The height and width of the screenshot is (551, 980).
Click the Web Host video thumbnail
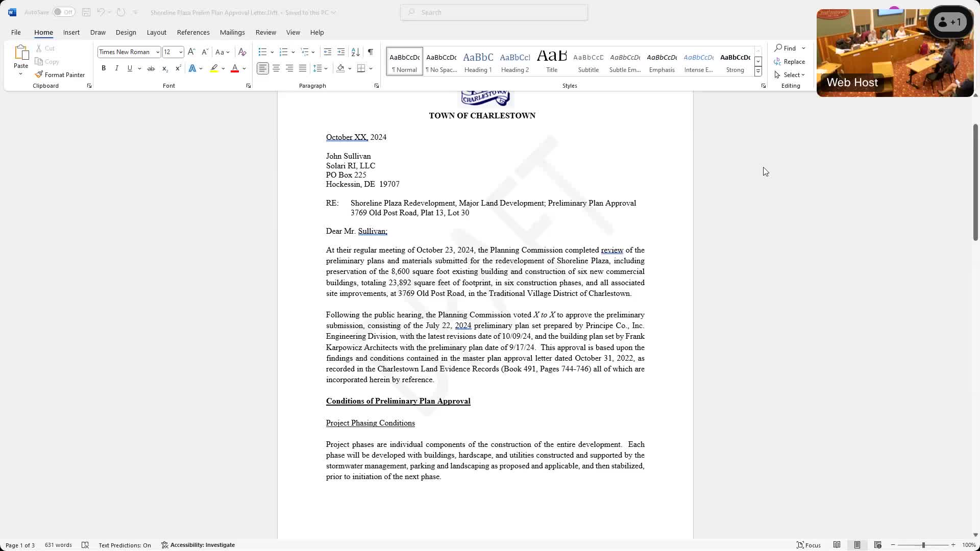tap(895, 53)
